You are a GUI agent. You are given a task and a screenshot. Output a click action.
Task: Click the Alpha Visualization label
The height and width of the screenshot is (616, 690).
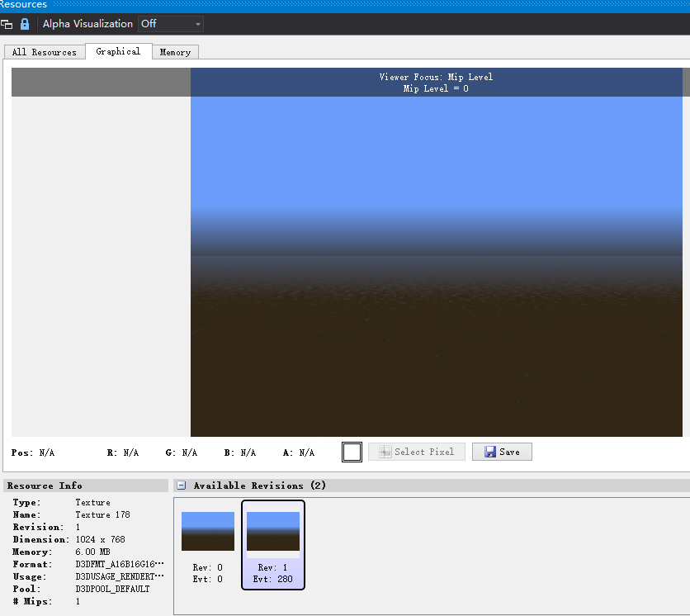(87, 24)
